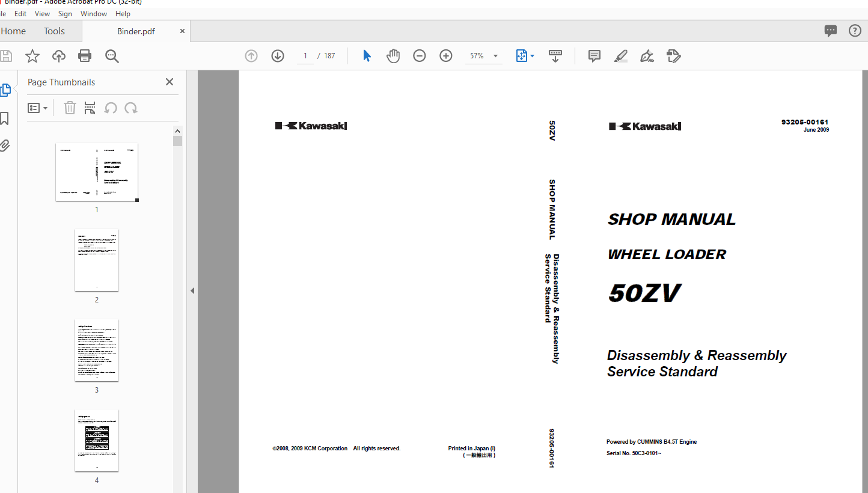Viewport: 868px width, 493px height.
Task: Select the Binder.pdf document tab
Action: (136, 31)
